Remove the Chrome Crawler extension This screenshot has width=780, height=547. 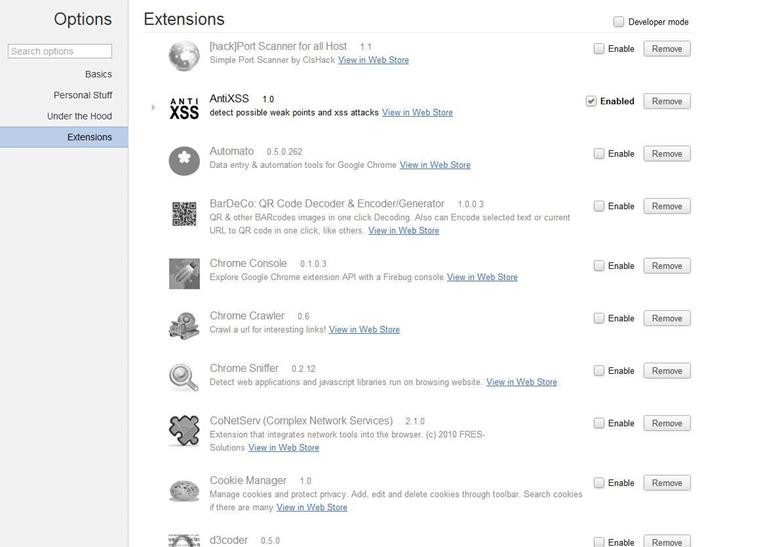666,318
